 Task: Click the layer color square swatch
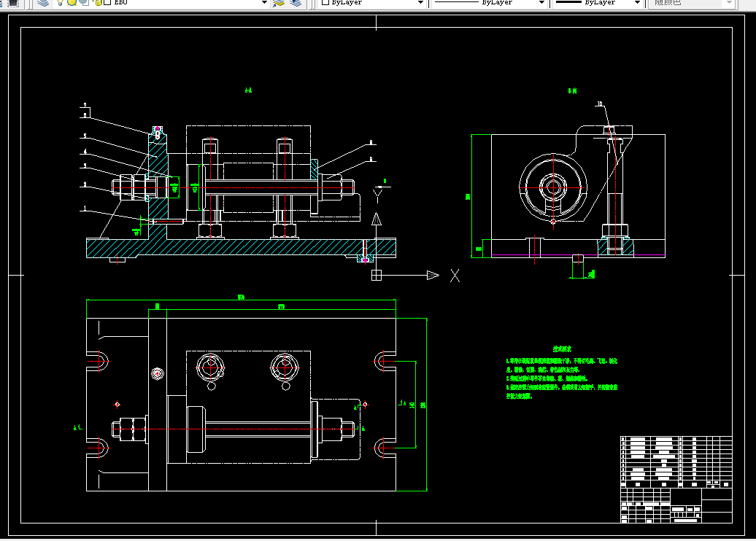click(x=107, y=2)
